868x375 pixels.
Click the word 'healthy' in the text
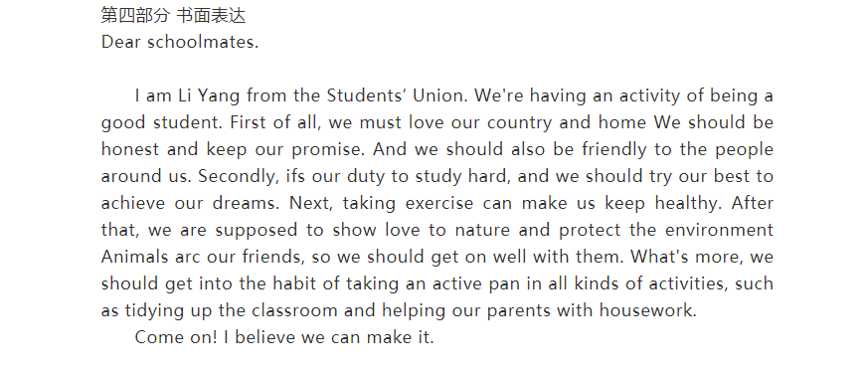click(x=686, y=203)
